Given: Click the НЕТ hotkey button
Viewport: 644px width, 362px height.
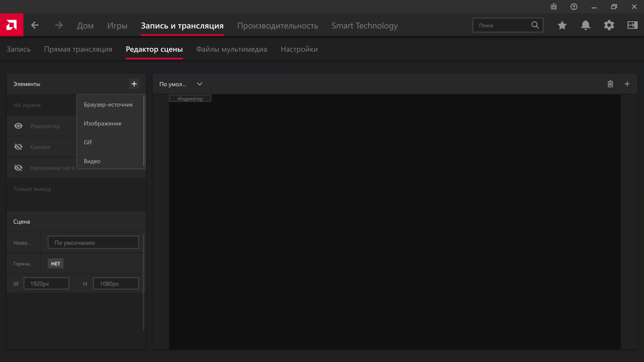Looking at the screenshot, I should (x=56, y=264).
